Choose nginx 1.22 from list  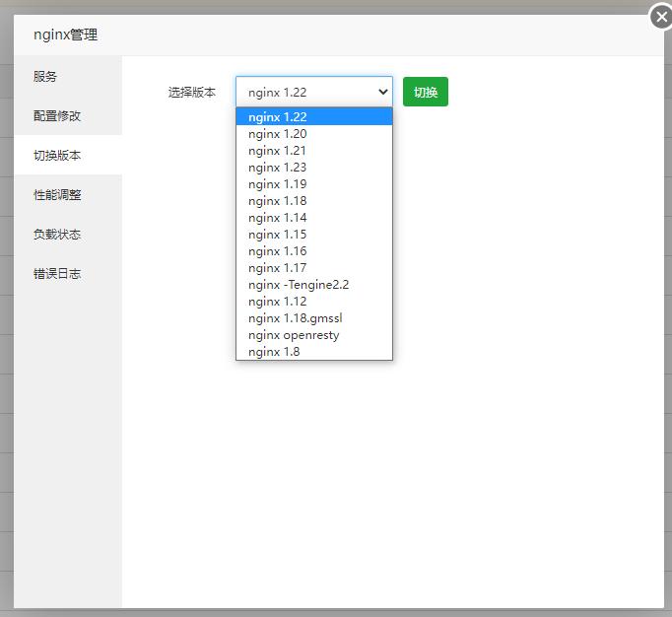[x=278, y=116]
